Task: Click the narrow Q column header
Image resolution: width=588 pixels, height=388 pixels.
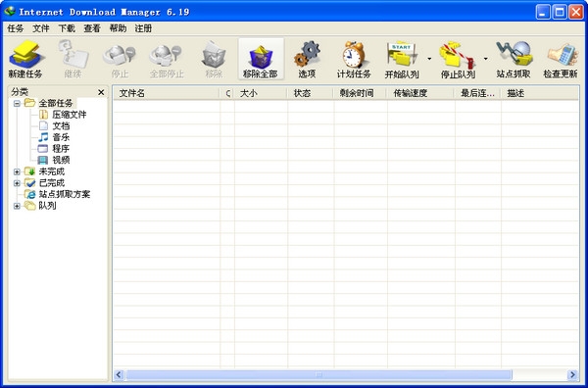Action: [x=227, y=93]
